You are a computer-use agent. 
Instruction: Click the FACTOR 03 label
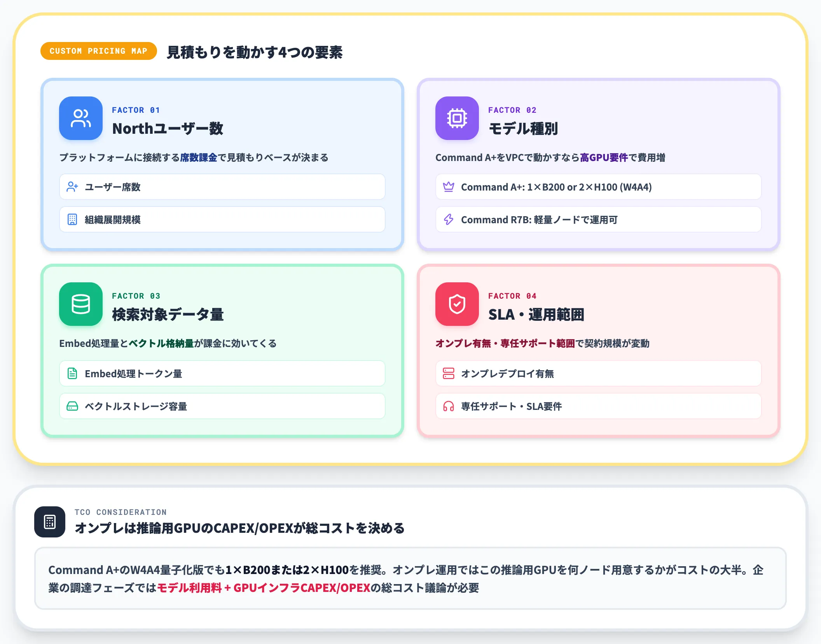tap(136, 296)
